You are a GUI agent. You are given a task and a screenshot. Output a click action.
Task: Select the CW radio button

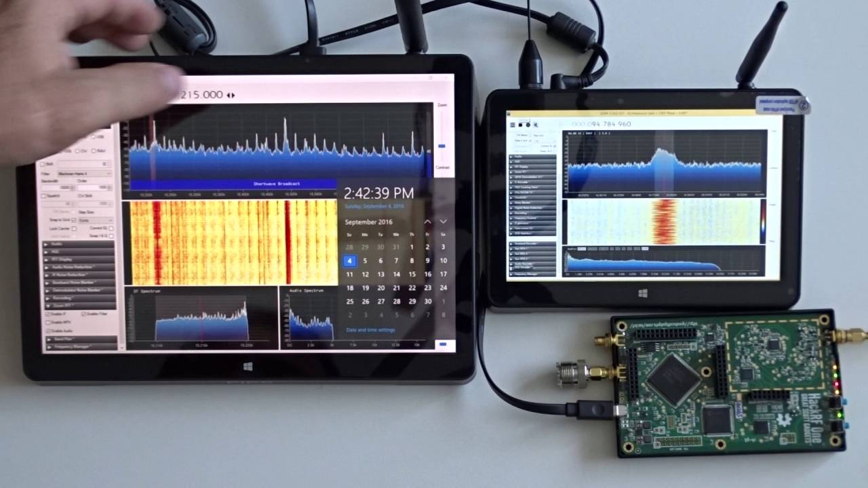[x=77, y=150]
